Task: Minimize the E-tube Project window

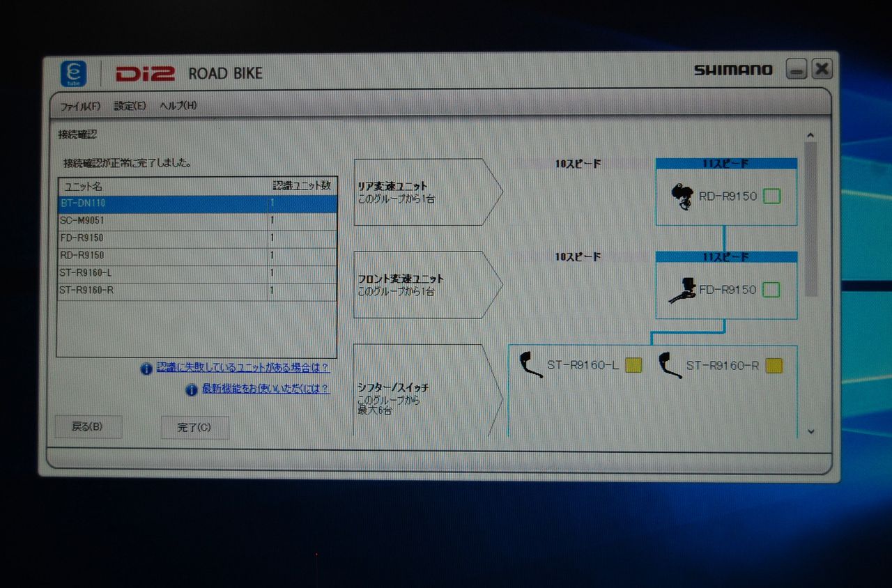Action: (x=797, y=69)
